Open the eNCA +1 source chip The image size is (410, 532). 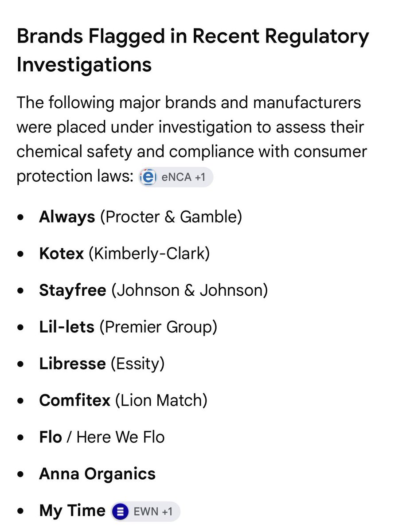pos(176,177)
